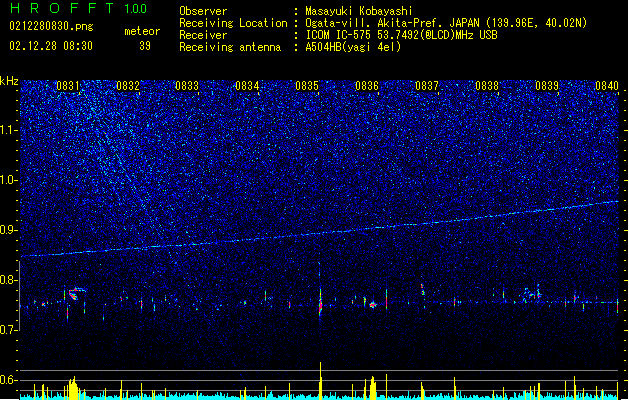Click the 1.0 kHz axis label

[x=9, y=180]
